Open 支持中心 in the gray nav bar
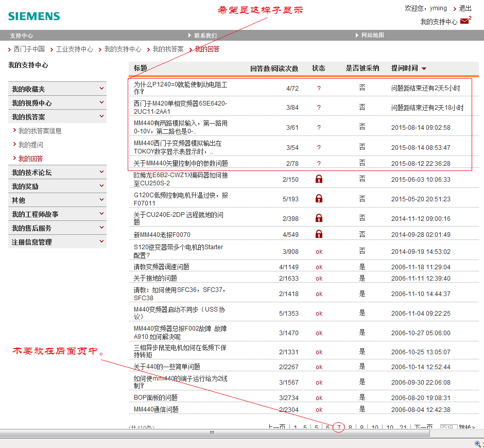Image resolution: width=484 pixels, height=448 pixels. [21, 36]
